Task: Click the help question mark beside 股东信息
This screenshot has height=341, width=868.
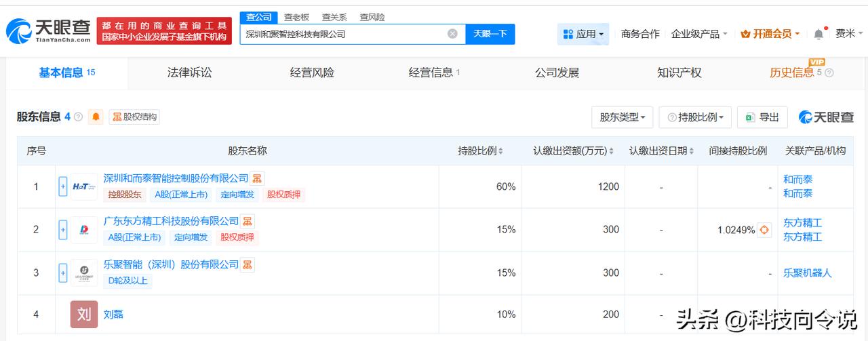Action: (x=78, y=117)
